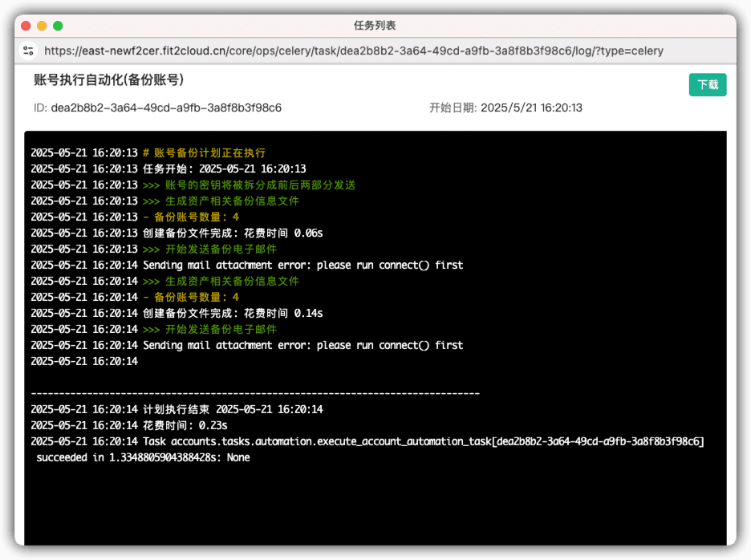Click the 开始日期 2025/5/21 16:20:13 text
This screenshot has height=560, width=751.
coord(505,108)
